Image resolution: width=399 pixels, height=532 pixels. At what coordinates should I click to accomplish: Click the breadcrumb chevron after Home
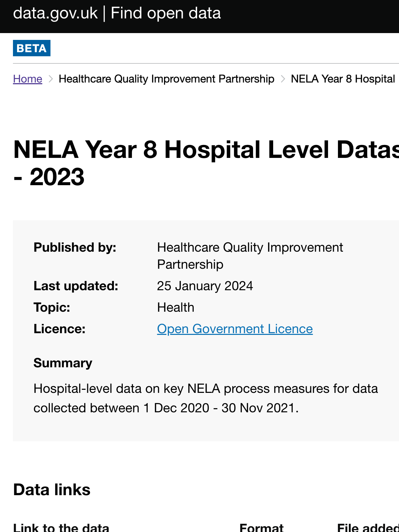[x=50, y=79]
